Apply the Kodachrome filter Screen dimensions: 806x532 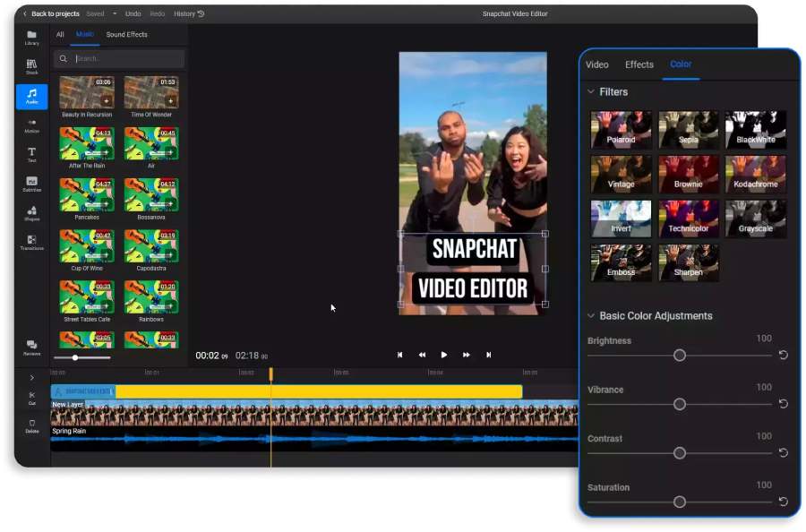[756, 175]
